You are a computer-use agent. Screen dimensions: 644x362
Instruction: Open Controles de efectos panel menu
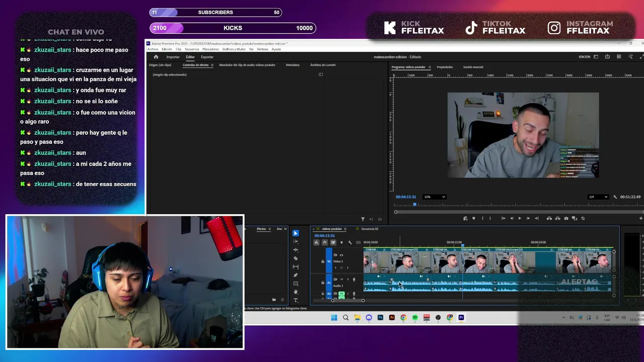pos(212,65)
